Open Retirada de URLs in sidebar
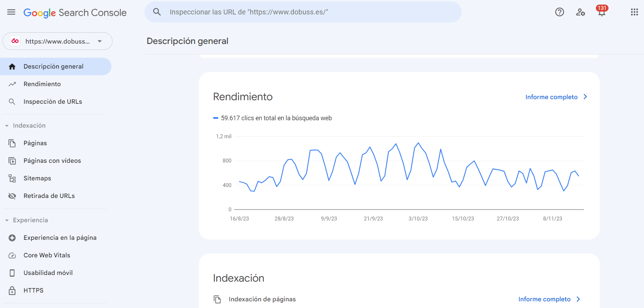This screenshot has height=308, width=644. click(56, 196)
